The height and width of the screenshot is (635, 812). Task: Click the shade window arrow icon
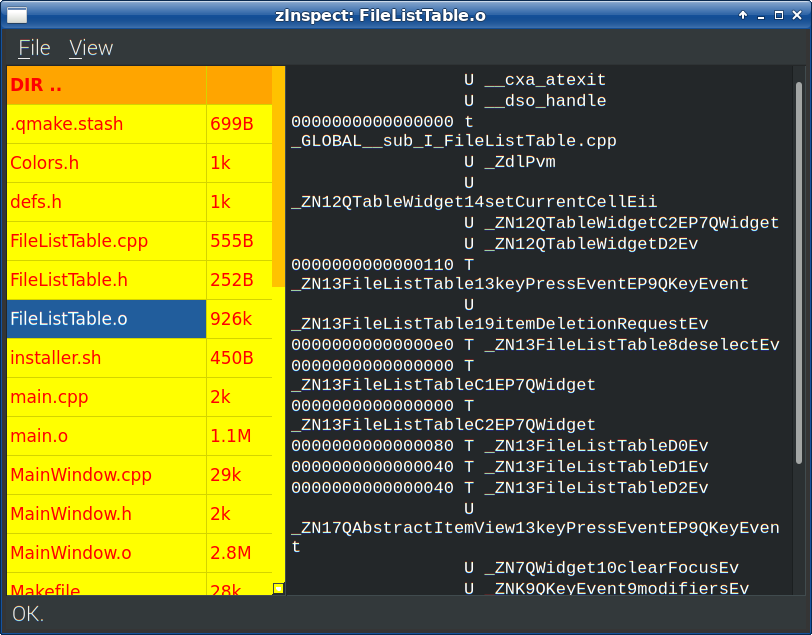click(743, 16)
